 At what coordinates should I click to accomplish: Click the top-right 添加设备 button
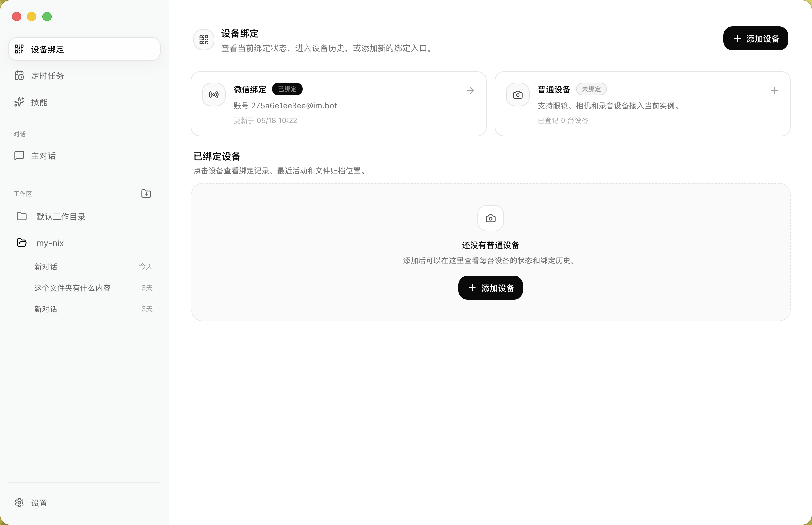click(755, 39)
